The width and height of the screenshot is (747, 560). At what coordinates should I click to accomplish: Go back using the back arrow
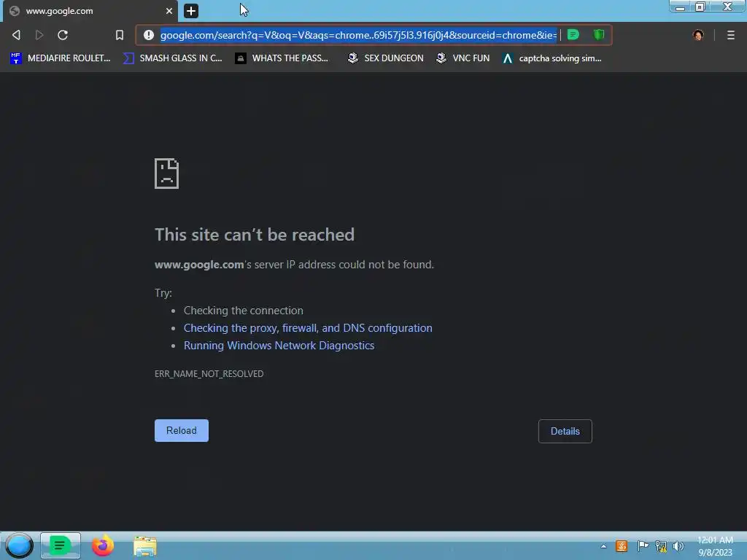pos(16,35)
